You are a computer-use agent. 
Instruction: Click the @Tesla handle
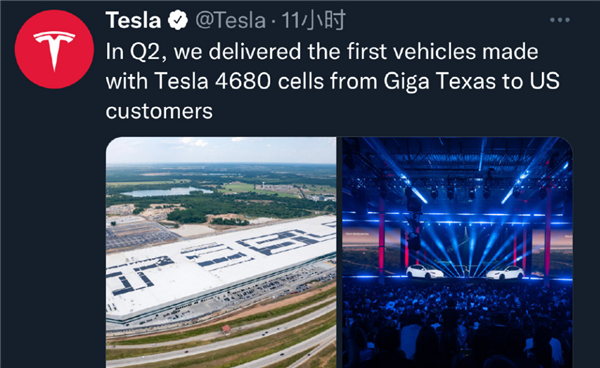(x=230, y=20)
